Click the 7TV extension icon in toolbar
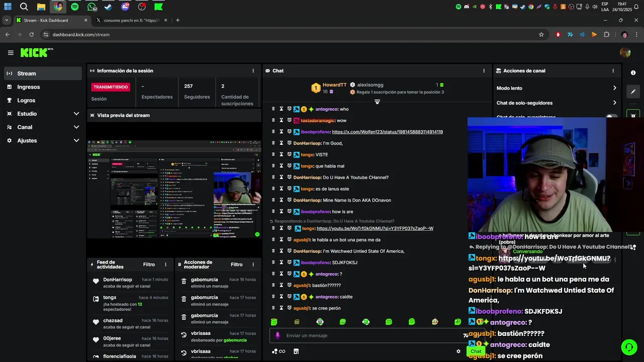The width and height of the screenshot is (644, 362). click(x=570, y=35)
